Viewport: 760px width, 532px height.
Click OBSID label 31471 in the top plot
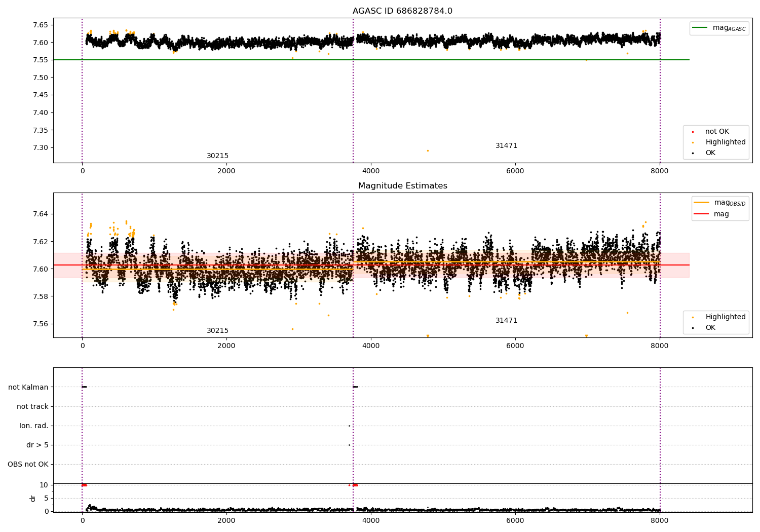[506, 145]
